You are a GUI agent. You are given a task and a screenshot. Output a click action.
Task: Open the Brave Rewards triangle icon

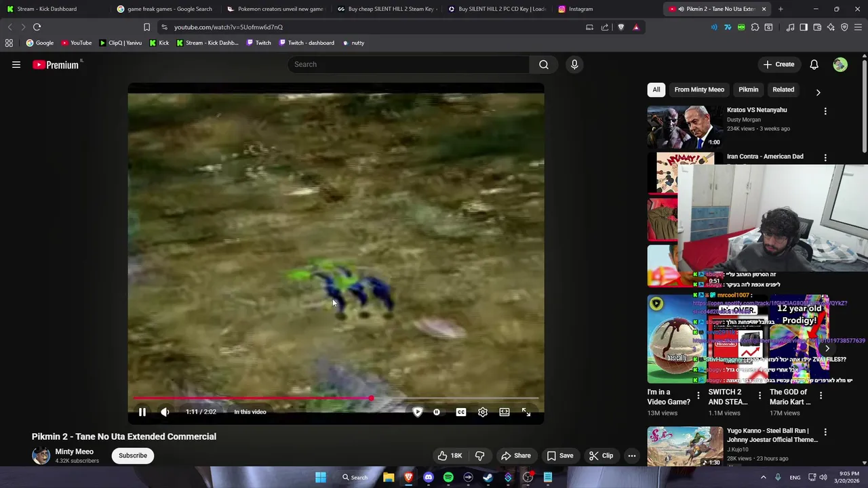[x=636, y=27]
